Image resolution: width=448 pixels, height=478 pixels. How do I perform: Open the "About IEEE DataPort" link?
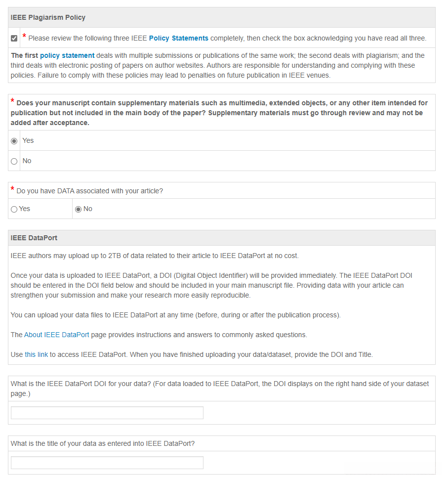click(x=57, y=335)
